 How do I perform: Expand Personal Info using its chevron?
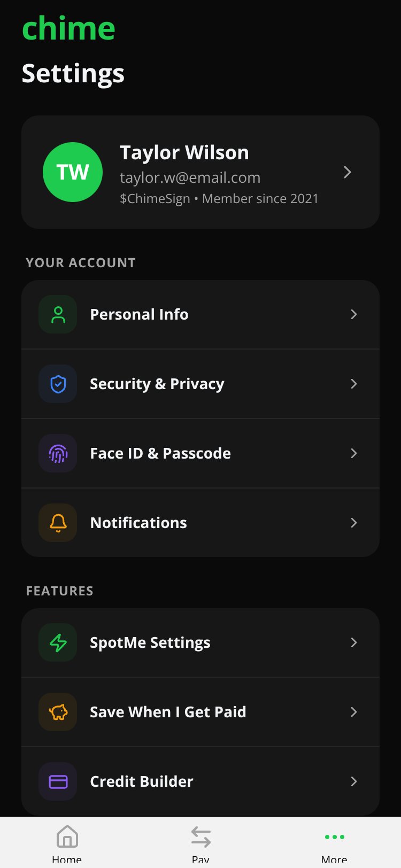pos(353,314)
